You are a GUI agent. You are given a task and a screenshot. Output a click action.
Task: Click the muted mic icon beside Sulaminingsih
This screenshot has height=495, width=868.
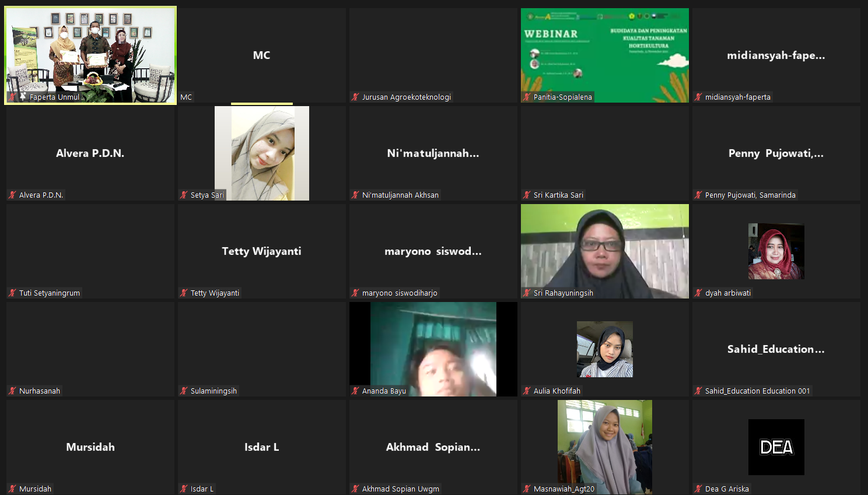[184, 391]
